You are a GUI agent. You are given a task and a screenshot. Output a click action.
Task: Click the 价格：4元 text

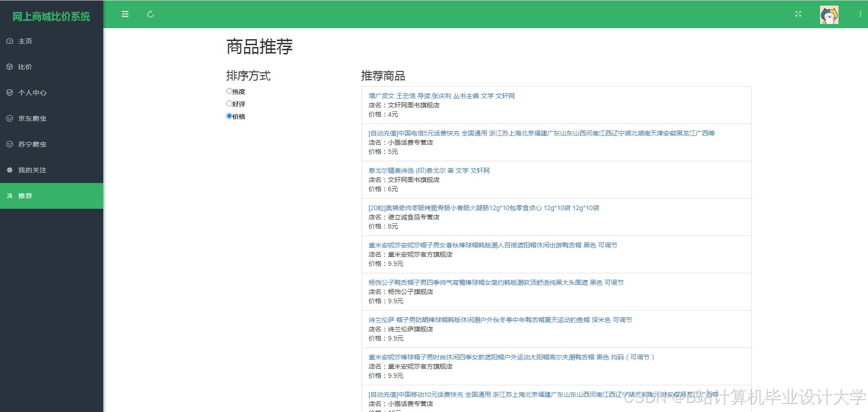click(383, 114)
